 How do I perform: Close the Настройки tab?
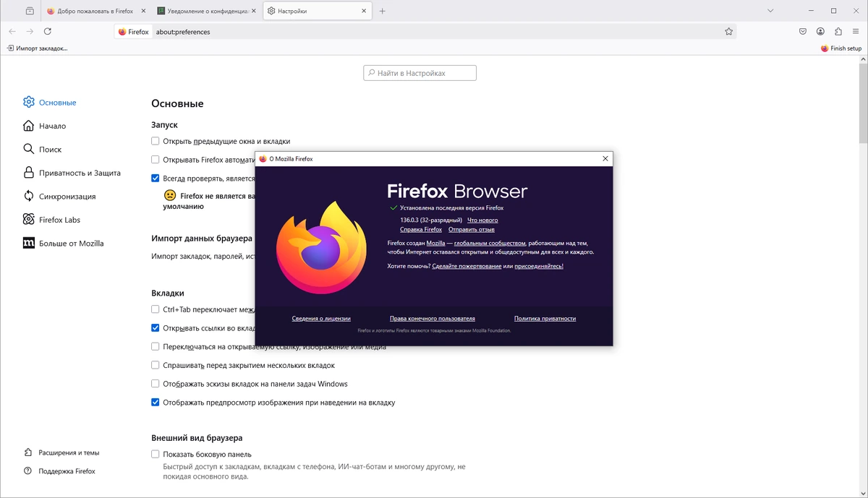(x=365, y=12)
